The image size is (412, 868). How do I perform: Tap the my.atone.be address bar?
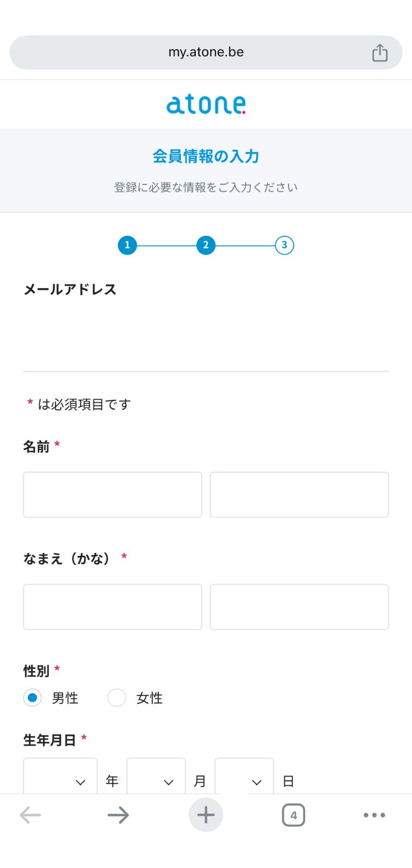point(206,53)
